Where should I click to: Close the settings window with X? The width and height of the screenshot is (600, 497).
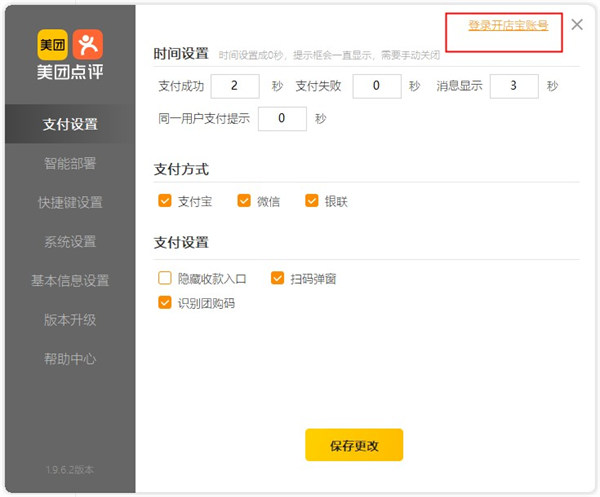click(x=577, y=25)
